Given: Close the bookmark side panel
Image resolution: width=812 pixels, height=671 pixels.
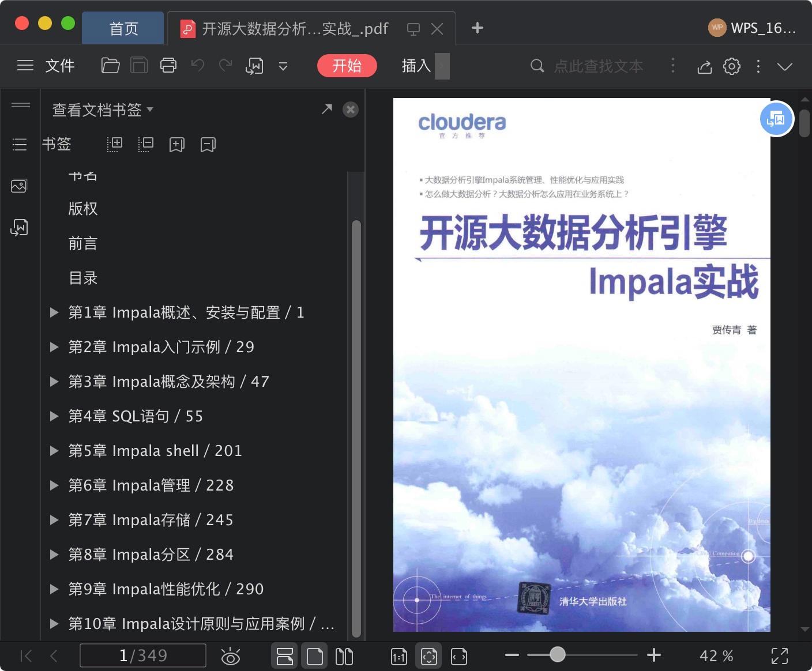Looking at the screenshot, I should [351, 110].
